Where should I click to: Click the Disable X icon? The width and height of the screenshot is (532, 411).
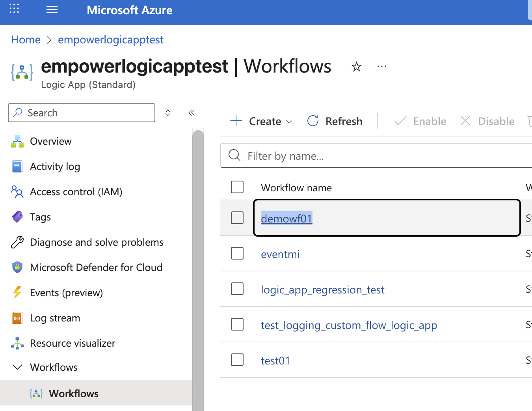coord(465,121)
